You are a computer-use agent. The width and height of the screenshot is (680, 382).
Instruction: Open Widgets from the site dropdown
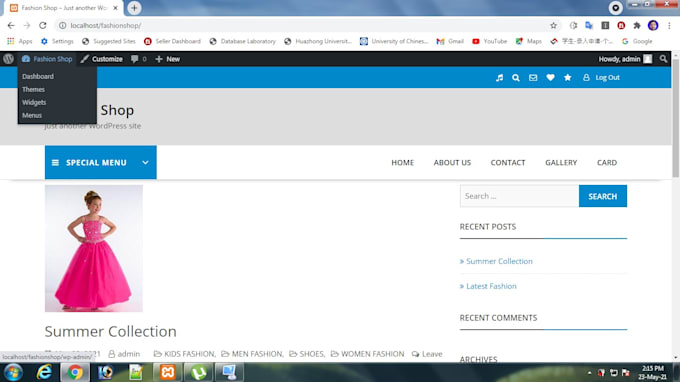point(34,102)
